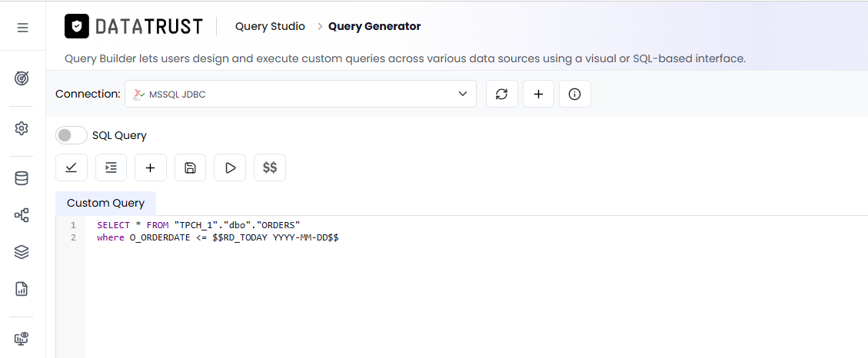868x358 pixels.
Task: Open the monitor eye sidebar icon
Action: [22, 338]
